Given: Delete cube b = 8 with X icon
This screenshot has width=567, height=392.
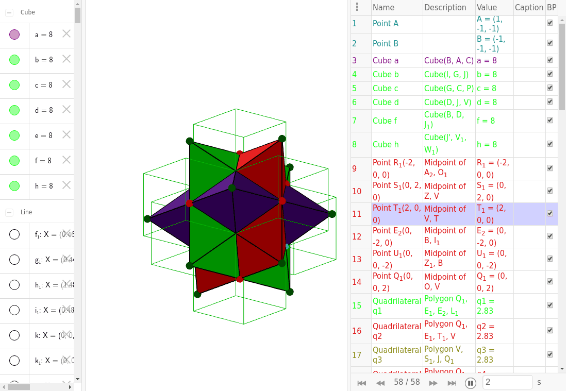Looking at the screenshot, I should [x=66, y=59].
